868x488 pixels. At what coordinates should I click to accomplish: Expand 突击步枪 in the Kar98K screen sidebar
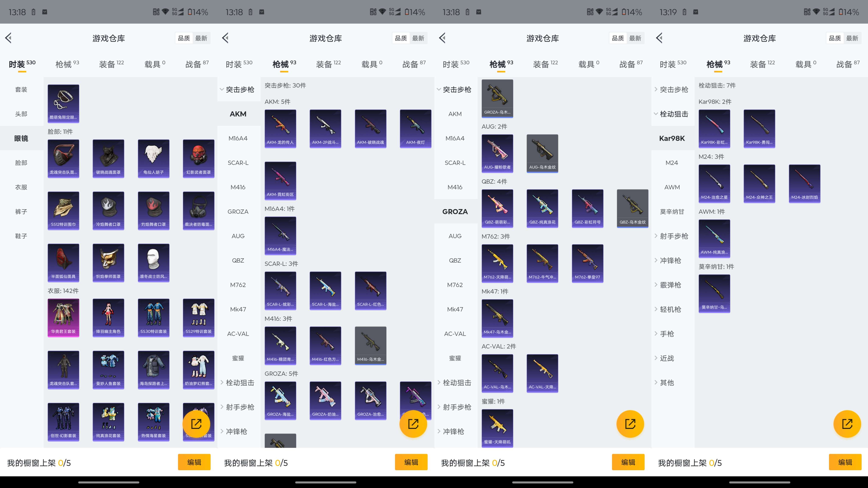coord(673,90)
